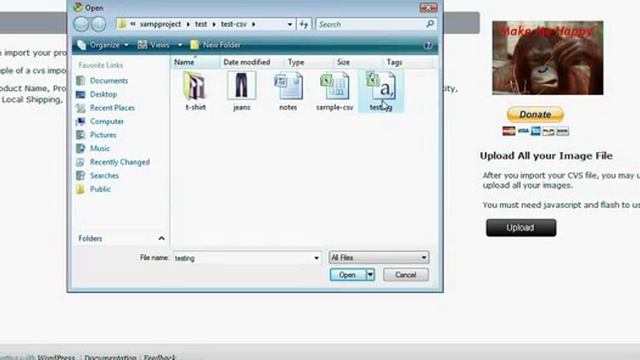Click the Cancel button

[406, 275]
